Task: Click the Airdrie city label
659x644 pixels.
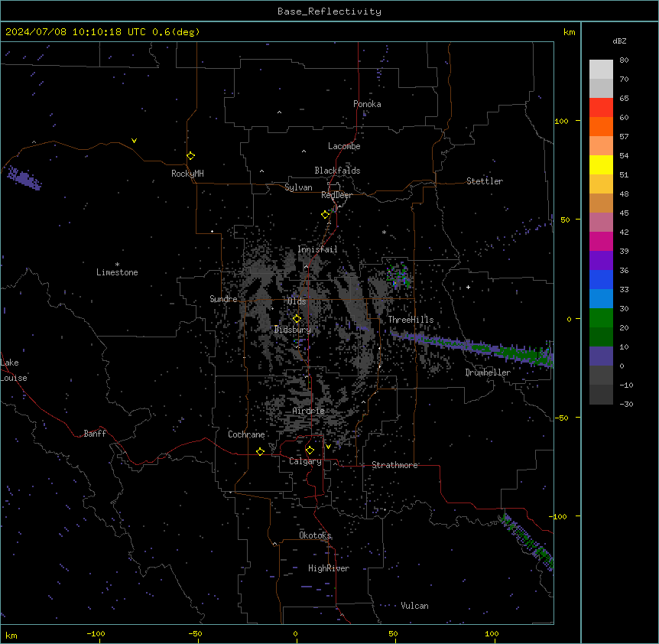Action: pyautogui.click(x=308, y=411)
